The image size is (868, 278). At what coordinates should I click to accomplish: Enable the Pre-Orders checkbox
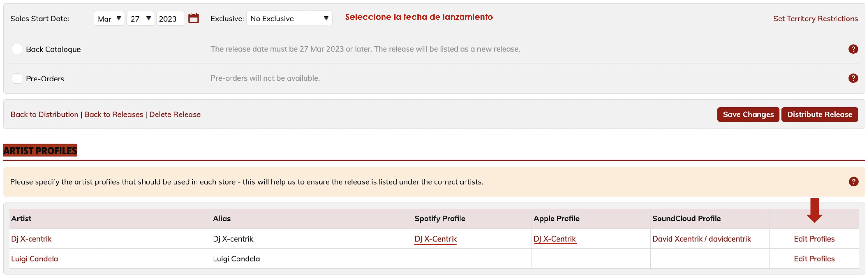17,78
